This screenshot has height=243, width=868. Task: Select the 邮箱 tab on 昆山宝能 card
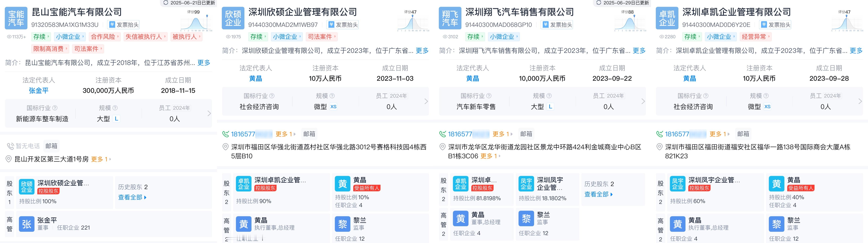[x=51, y=146]
